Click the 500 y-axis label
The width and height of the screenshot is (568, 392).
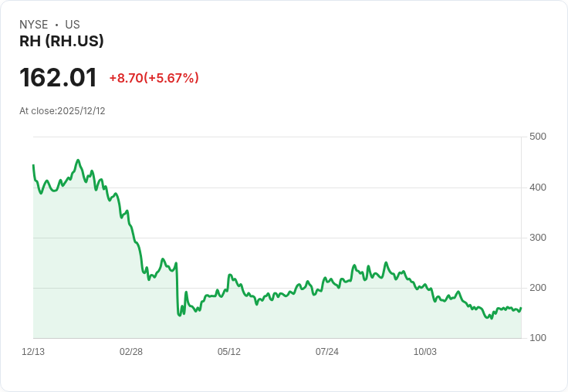point(537,137)
